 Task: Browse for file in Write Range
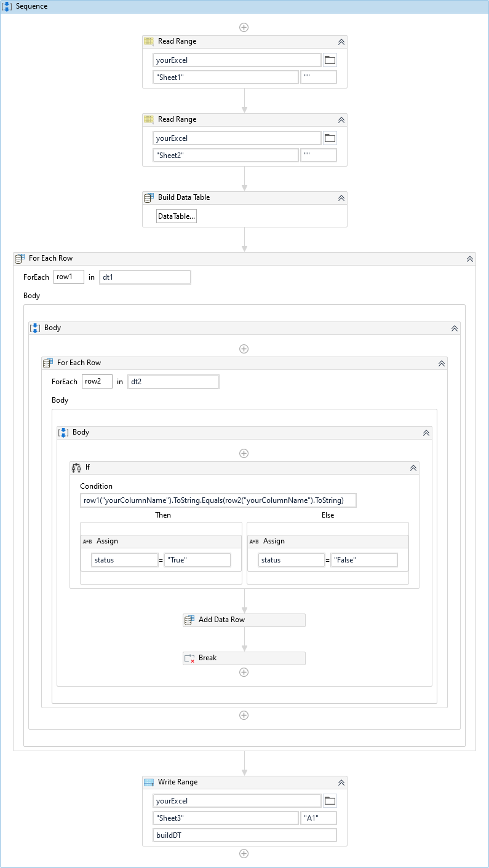pos(330,801)
